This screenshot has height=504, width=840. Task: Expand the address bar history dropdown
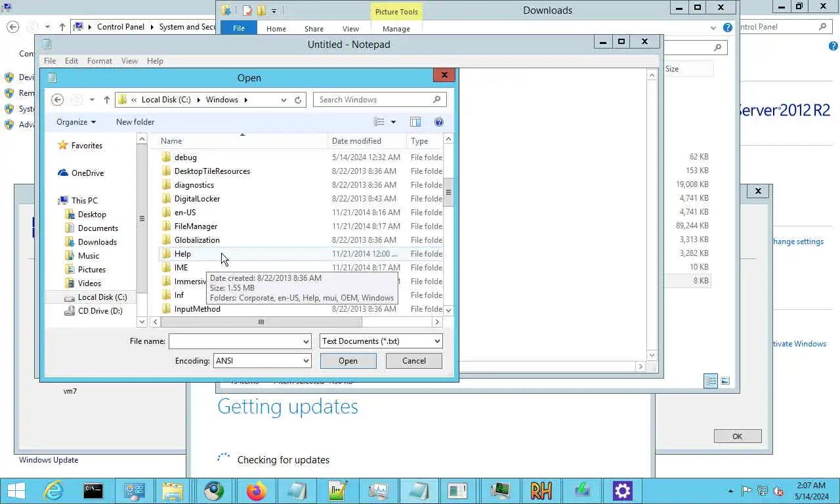283,100
